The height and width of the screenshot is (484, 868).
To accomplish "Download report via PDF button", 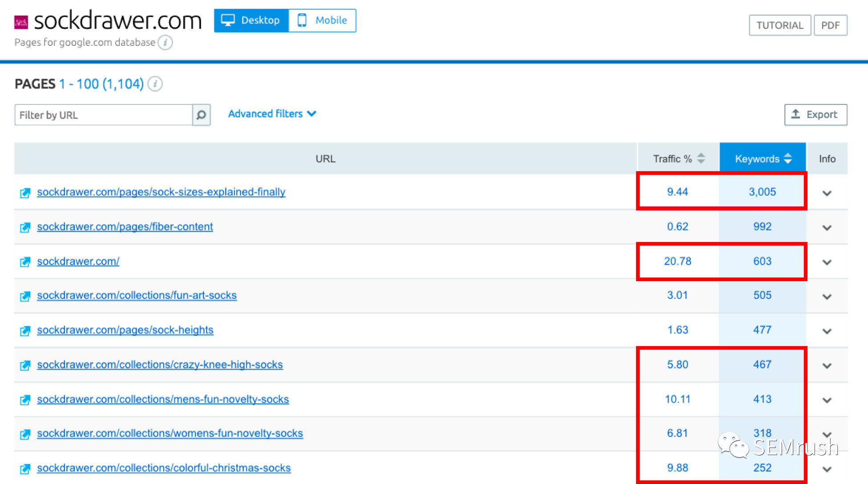I will click(x=830, y=25).
